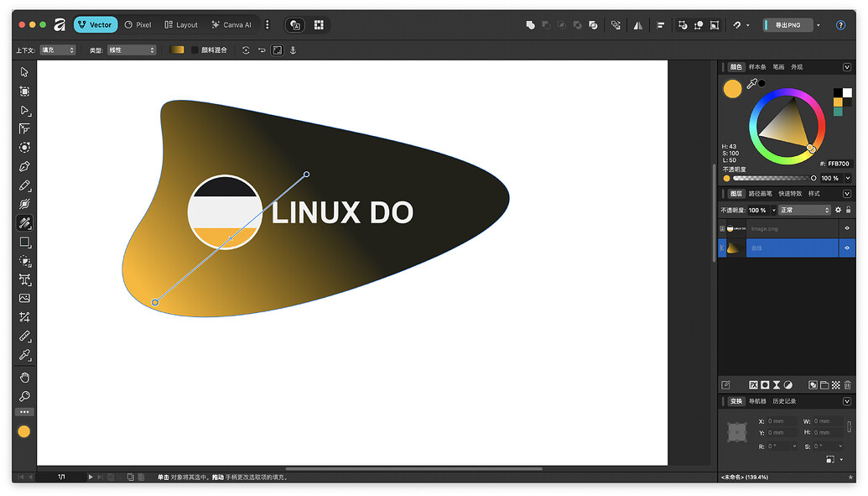The width and height of the screenshot is (868, 496).
Task: Open export options arrow next to 导出PNG
Action: 819,25
